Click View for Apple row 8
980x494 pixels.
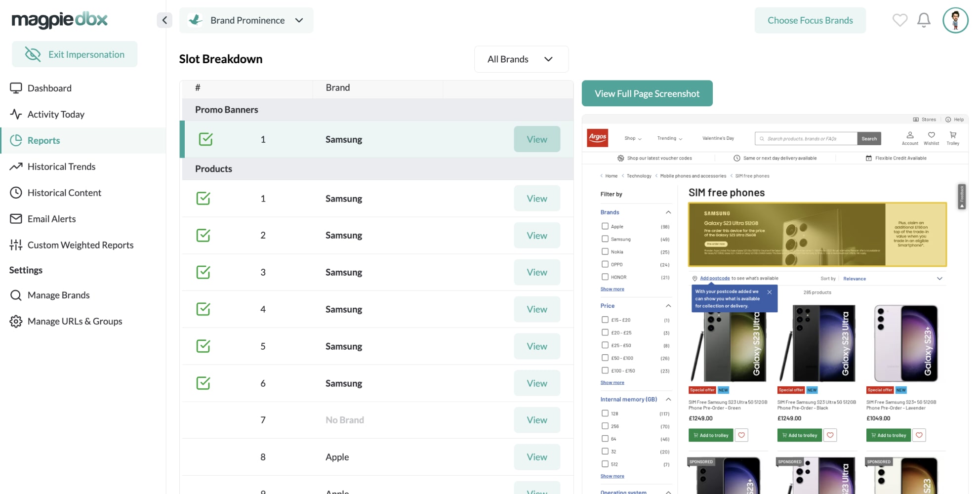[537, 457]
